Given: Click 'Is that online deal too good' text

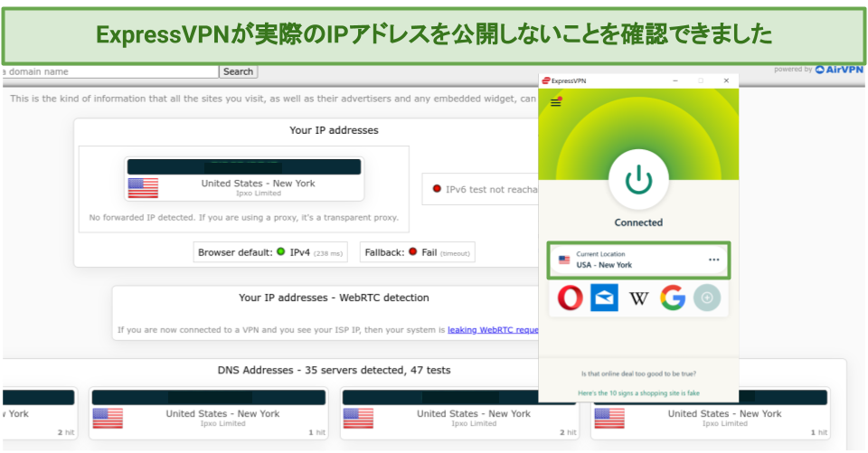Looking at the screenshot, I should click(638, 373).
